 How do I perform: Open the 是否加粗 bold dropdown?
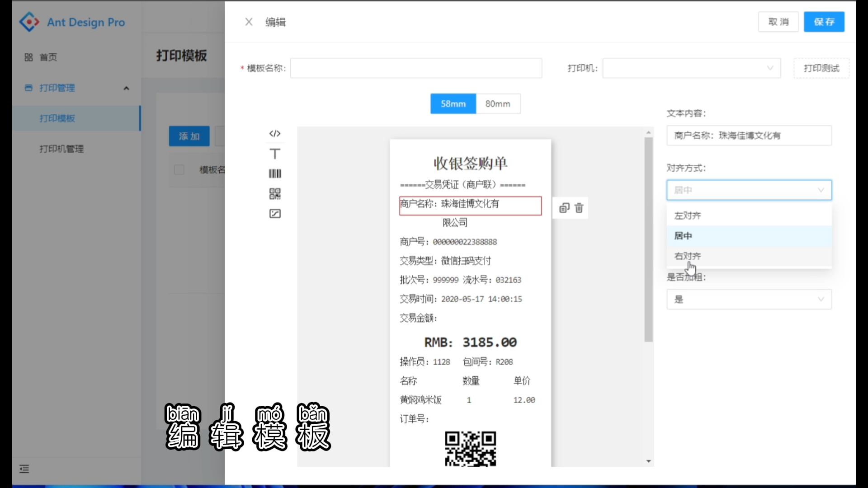(749, 300)
